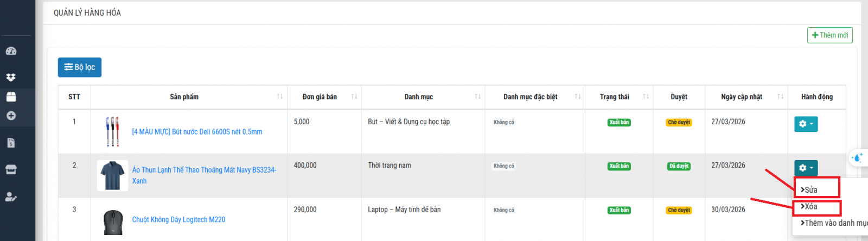Screen dimensions: 868x241
Task: Open the dashboard gauge icon in sidebar
Action: [11, 51]
